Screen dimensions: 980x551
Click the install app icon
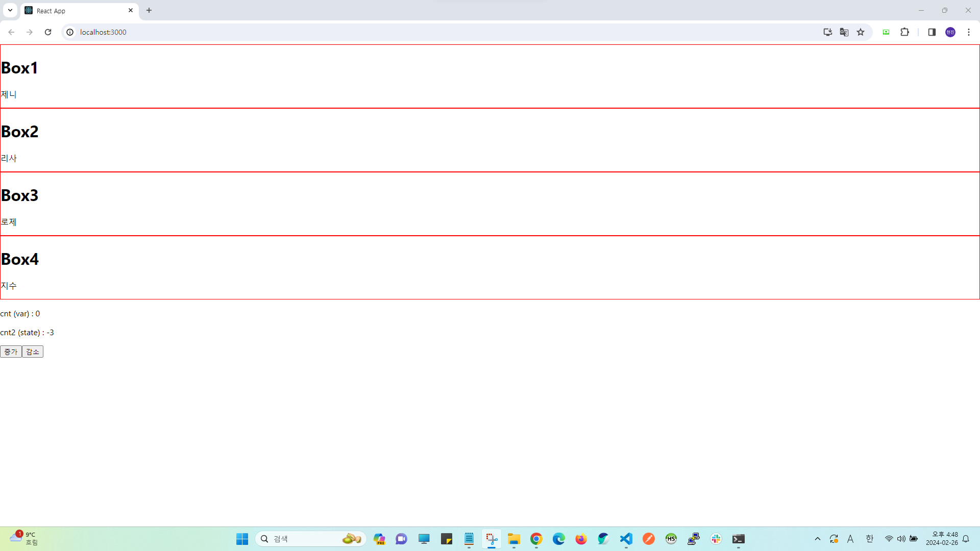827,32
